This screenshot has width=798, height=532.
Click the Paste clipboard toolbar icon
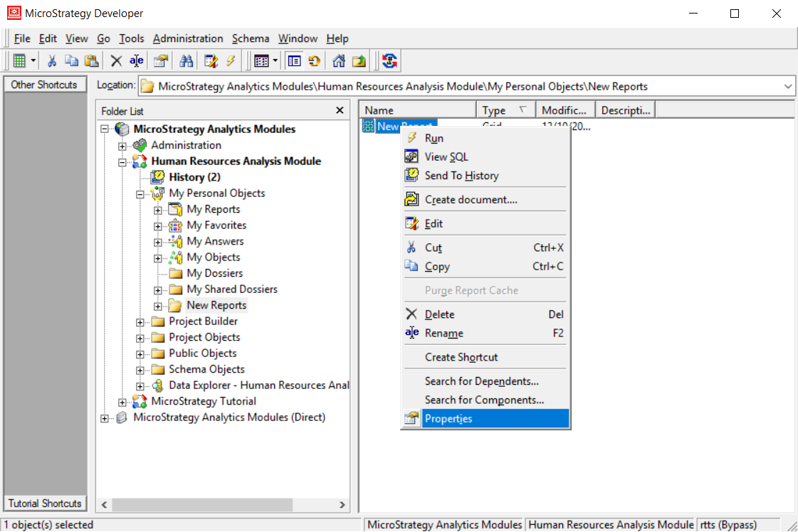[92, 61]
